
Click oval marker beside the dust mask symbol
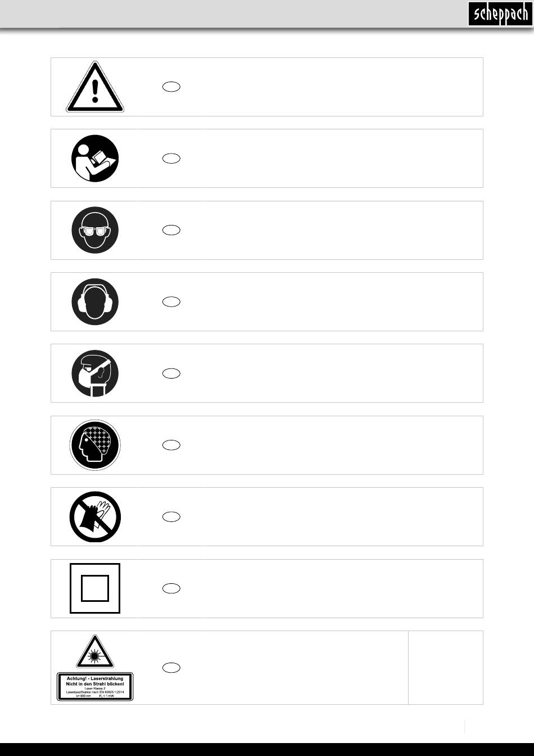(171, 373)
